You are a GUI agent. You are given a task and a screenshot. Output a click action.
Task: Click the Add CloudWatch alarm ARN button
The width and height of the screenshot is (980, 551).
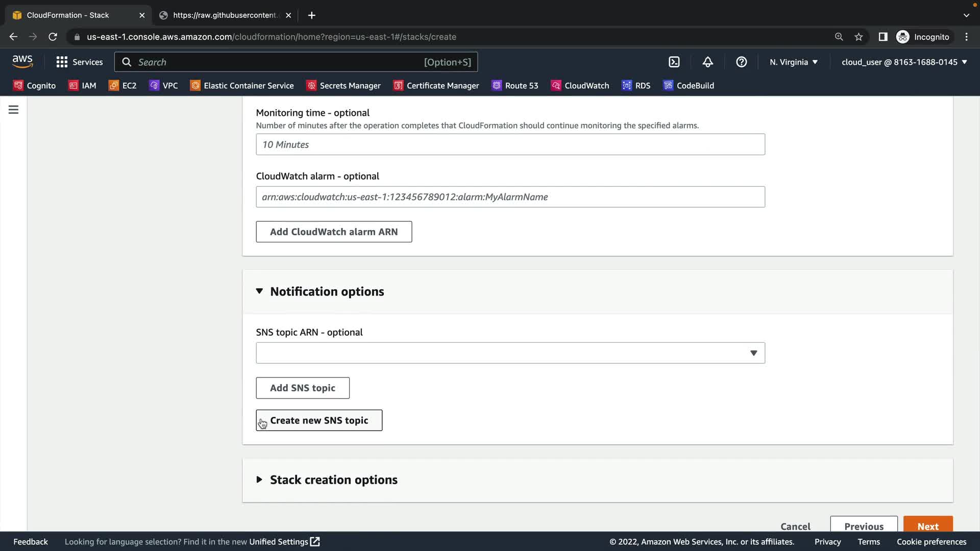click(334, 232)
